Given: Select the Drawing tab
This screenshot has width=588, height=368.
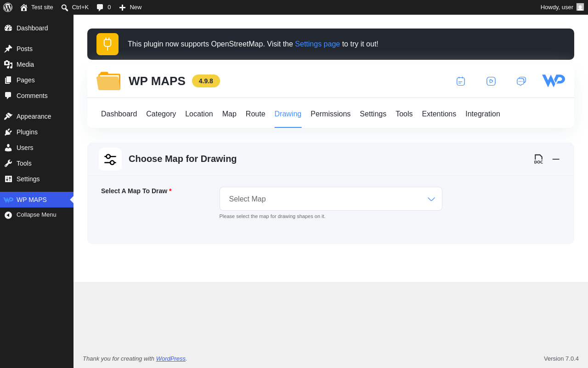Looking at the screenshot, I should (x=288, y=114).
